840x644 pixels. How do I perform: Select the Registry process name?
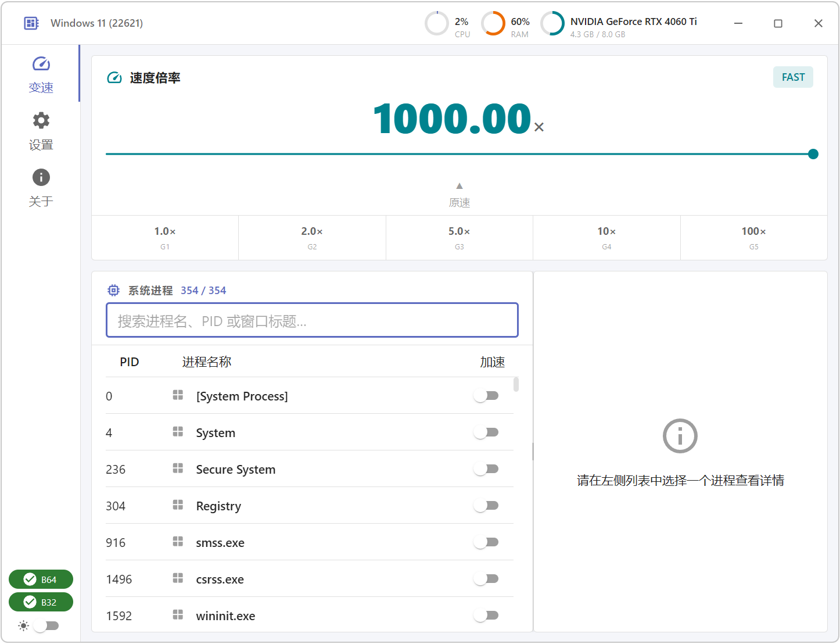coord(218,506)
